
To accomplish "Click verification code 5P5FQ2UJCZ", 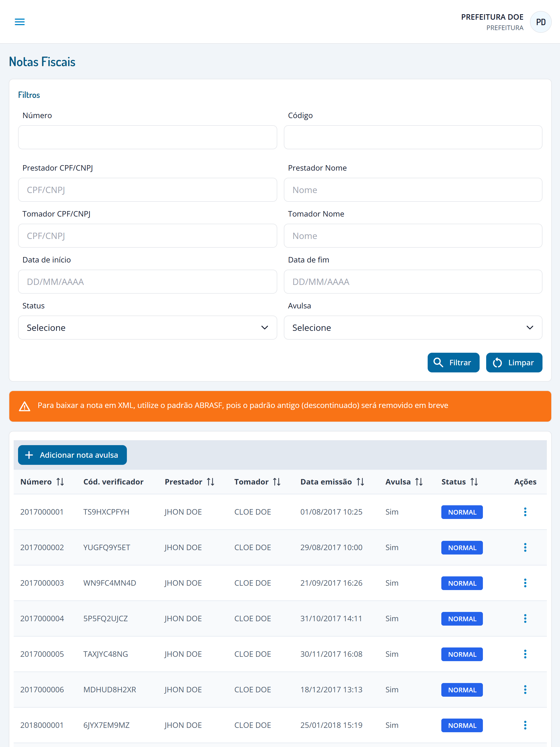I will 106,619.
